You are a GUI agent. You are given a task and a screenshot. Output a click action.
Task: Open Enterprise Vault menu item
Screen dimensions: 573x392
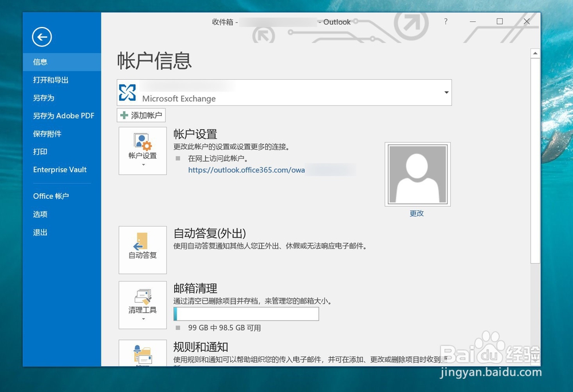(x=62, y=170)
